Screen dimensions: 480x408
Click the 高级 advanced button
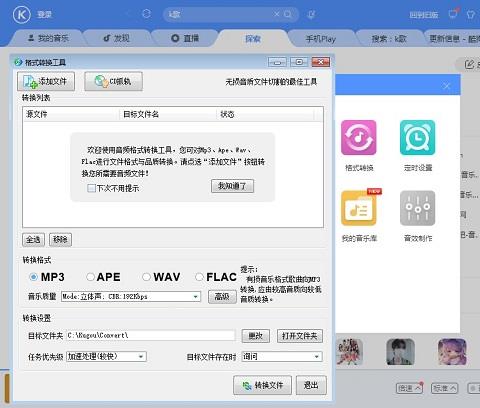(222, 296)
